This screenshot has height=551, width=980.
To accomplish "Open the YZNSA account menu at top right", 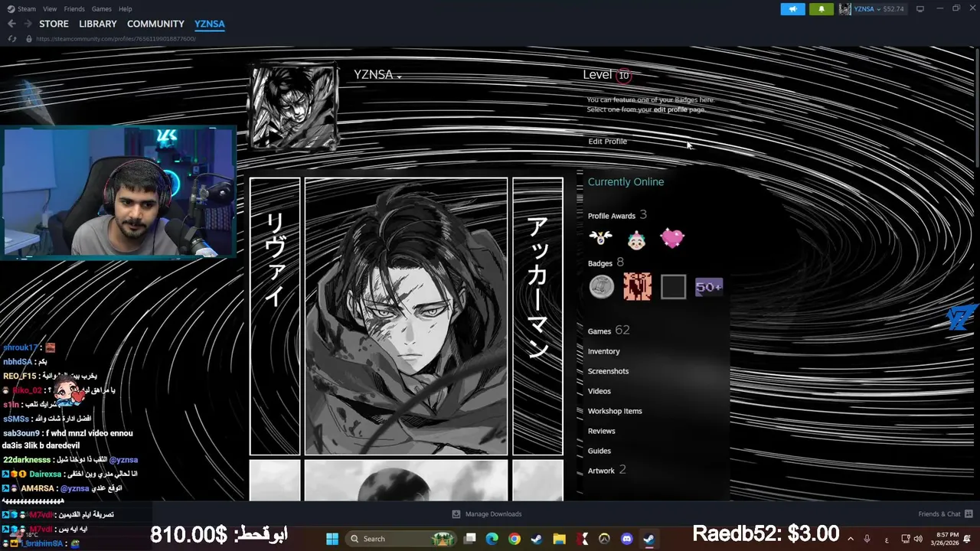I will pyautogui.click(x=871, y=9).
